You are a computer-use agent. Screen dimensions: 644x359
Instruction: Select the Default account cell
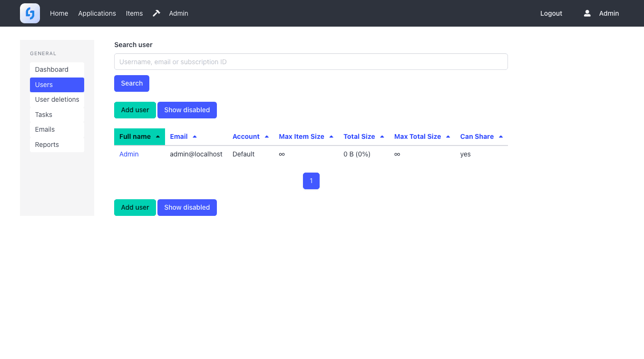(x=244, y=154)
